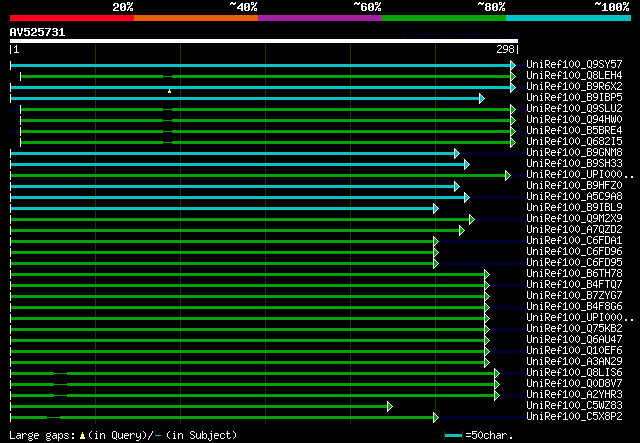The width and height of the screenshot is (640, 443).
Task: Click the large-gap triangle marker in the B9R6X2 row
Action: pos(169,90)
